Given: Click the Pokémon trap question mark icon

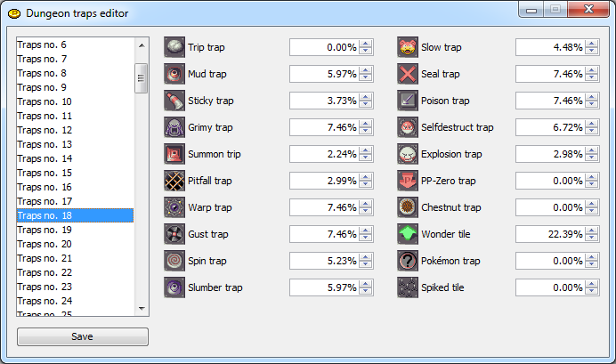Looking at the screenshot, I should (x=408, y=261).
